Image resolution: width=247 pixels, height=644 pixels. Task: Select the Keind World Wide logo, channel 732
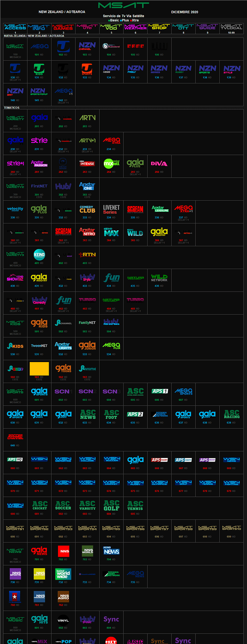(63, 574)
